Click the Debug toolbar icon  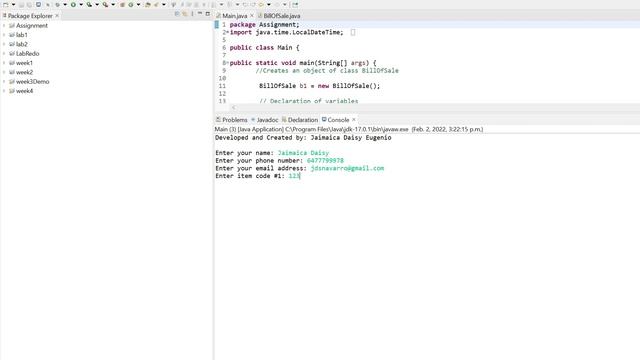coord(57,4)
